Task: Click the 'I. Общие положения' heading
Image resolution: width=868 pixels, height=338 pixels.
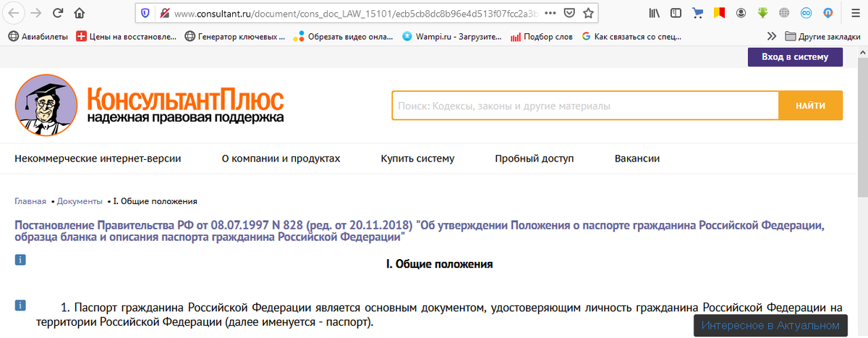Action: click(x=440, y=264)
